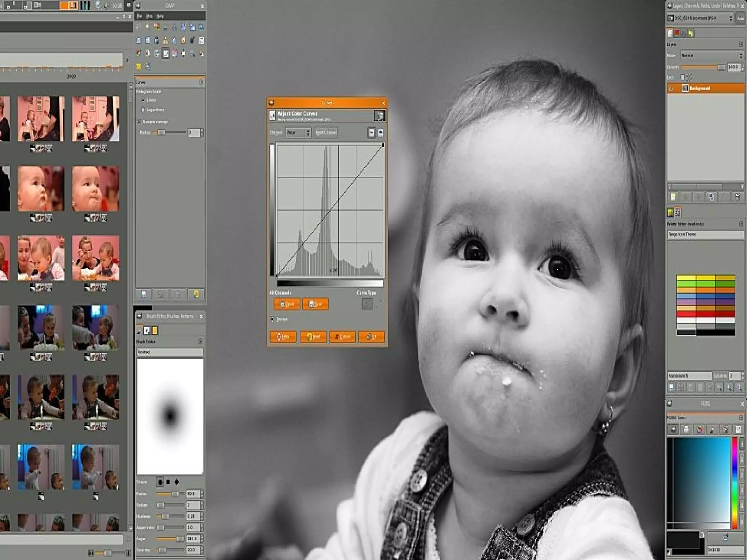Toggle the Sample average checkbox
This screenshot has width=747, height=560.
pyautogui.click(x=139, y=122)
